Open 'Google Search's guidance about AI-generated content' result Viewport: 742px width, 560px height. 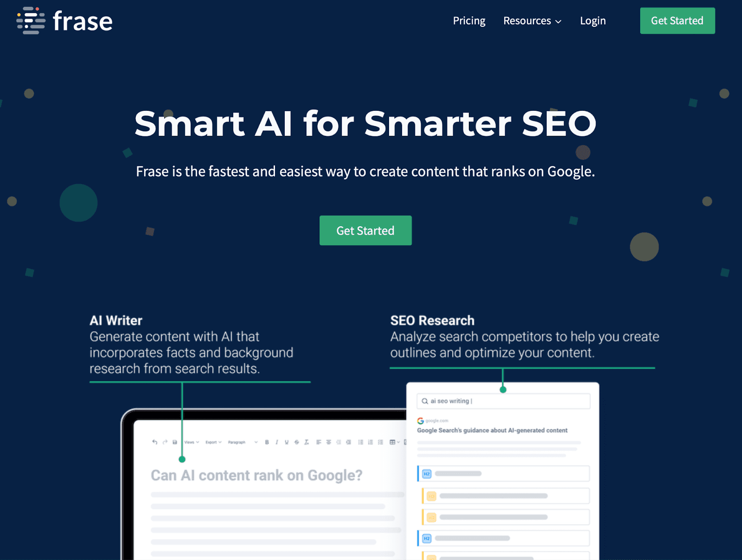pos(492,430)
